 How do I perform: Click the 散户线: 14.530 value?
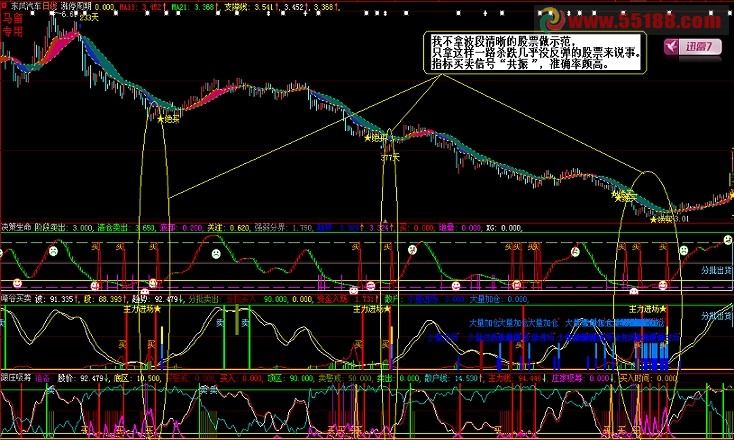click(453, 377)
